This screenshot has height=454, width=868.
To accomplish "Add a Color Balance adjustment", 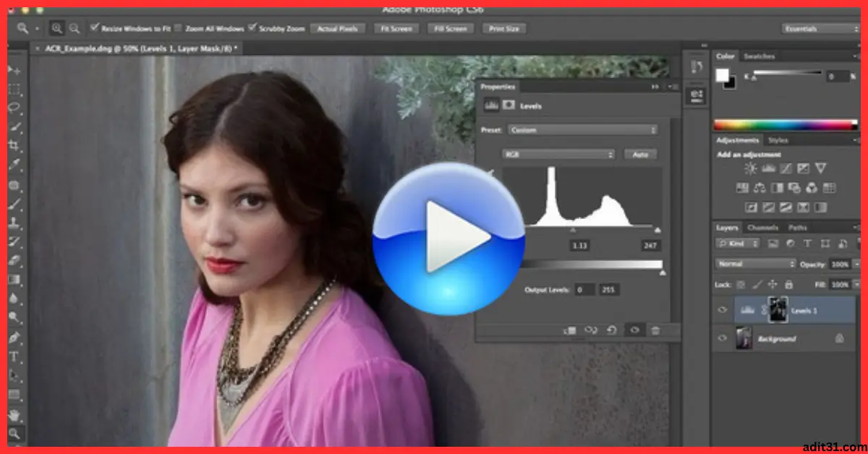I will [759, 188].
